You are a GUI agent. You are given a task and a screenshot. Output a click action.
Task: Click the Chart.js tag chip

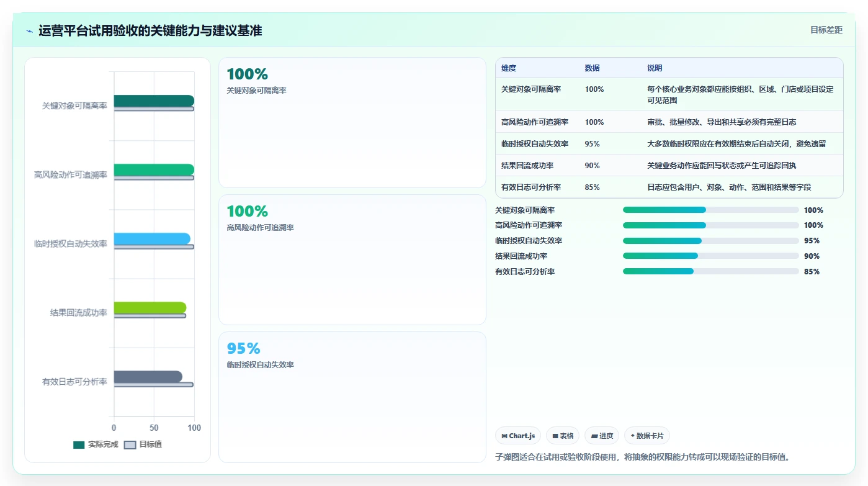[x=518, y=436]
